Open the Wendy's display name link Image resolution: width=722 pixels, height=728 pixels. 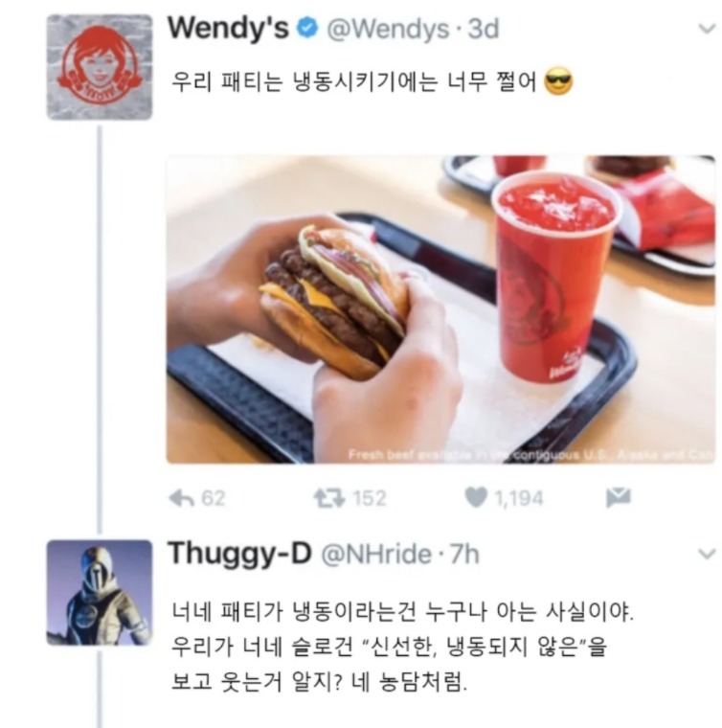pos(228,28)
